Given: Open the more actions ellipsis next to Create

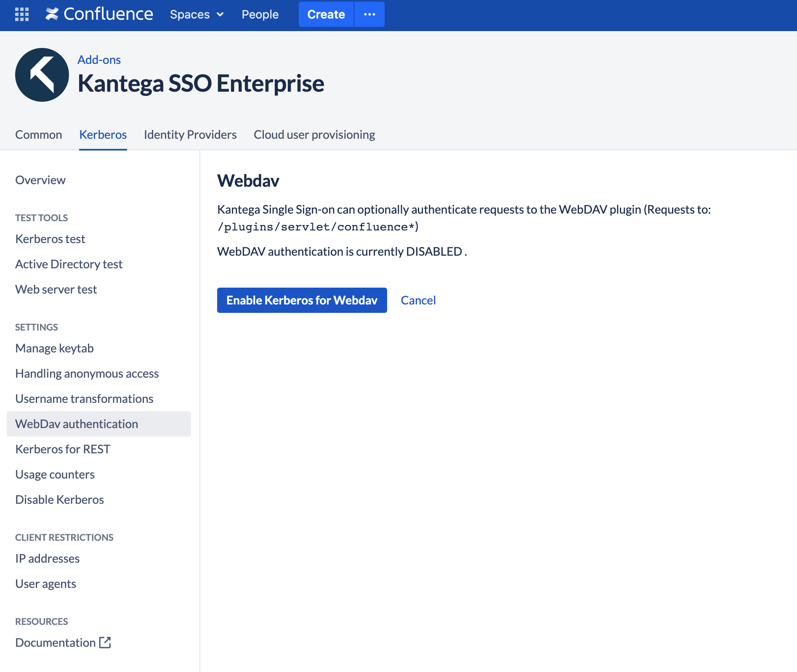Looking at the screenshot, I should (x=369, y=14).
